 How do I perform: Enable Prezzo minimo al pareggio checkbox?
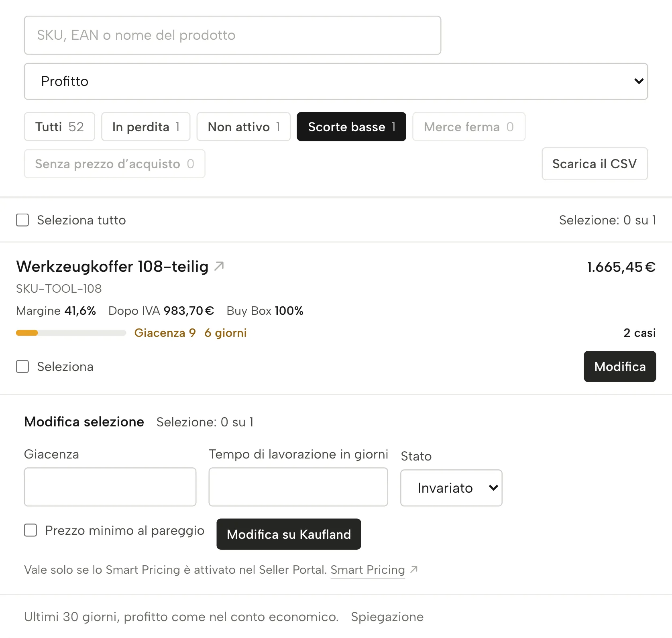(x=31, y=530)
